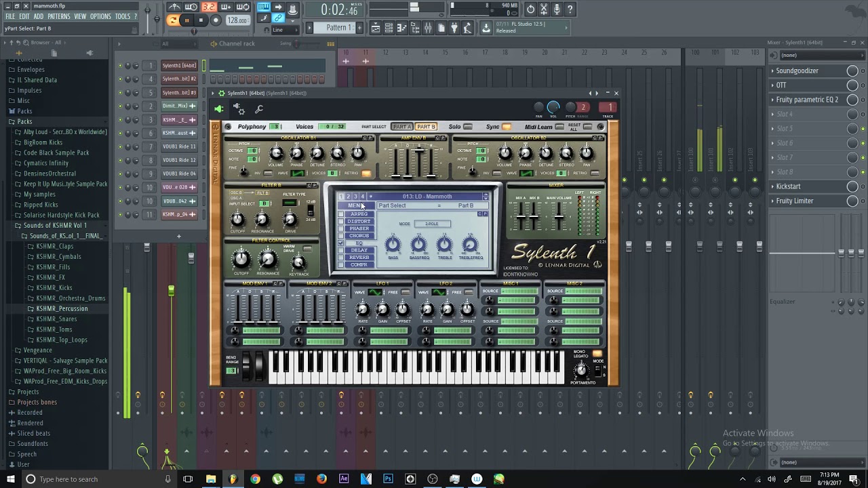Open the Line snap dropdown
This screenshot has height=488, width=868.
pos(284,30)
